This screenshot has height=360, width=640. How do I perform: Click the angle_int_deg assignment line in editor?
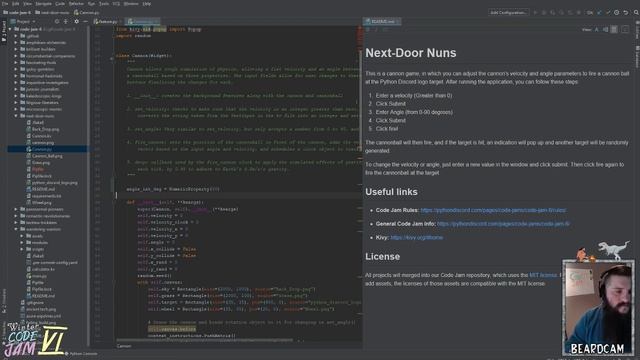tap(173, 189)
